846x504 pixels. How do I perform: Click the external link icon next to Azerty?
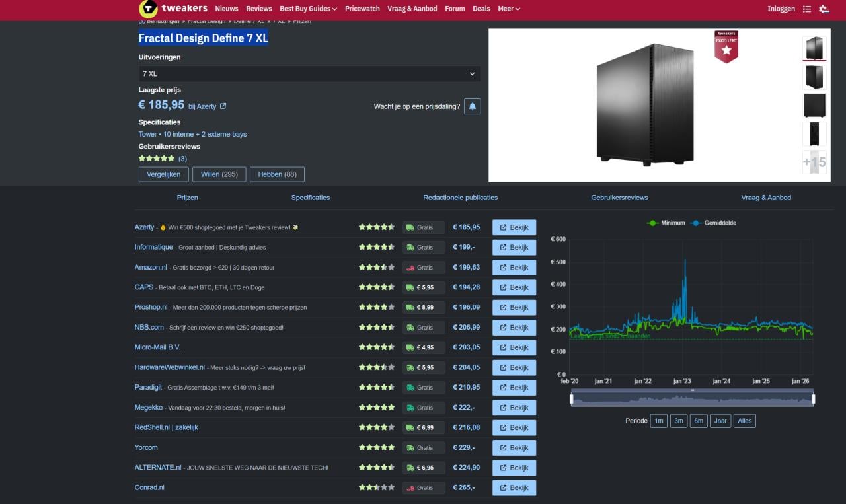pyautogui.click(x=223, y=106)
